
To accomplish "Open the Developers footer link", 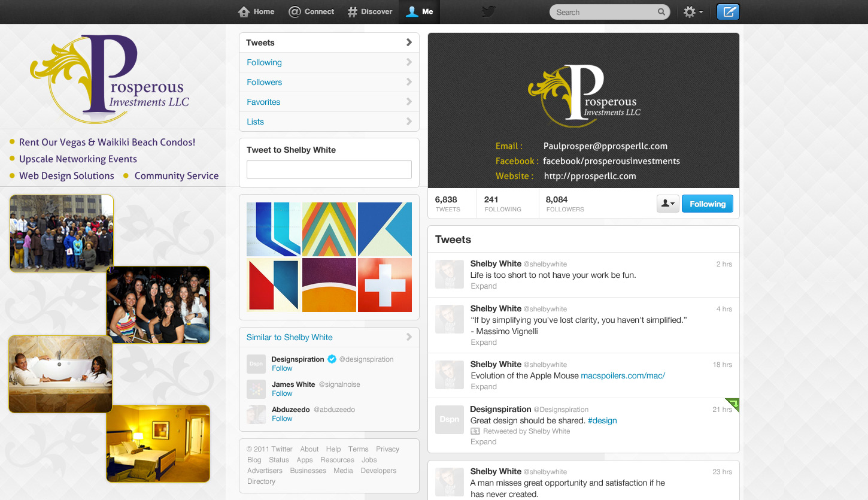I will pyautogui.click(x=378, y=471).
